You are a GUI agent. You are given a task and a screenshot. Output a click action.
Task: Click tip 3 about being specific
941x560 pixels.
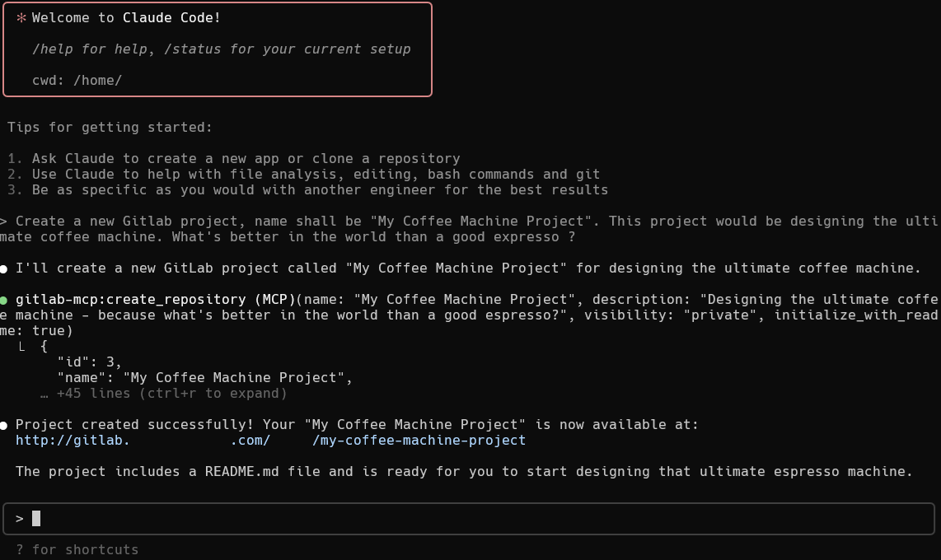tap(308, 189)
